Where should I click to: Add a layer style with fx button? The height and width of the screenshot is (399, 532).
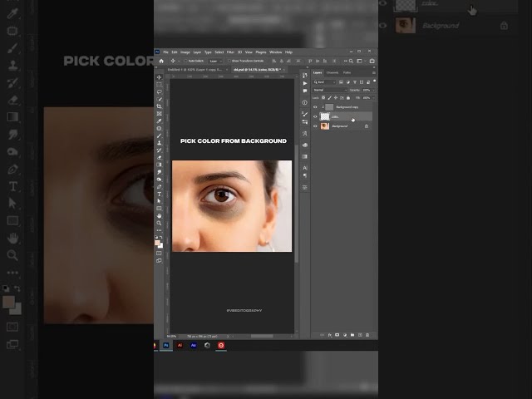[x=330, y=335]
